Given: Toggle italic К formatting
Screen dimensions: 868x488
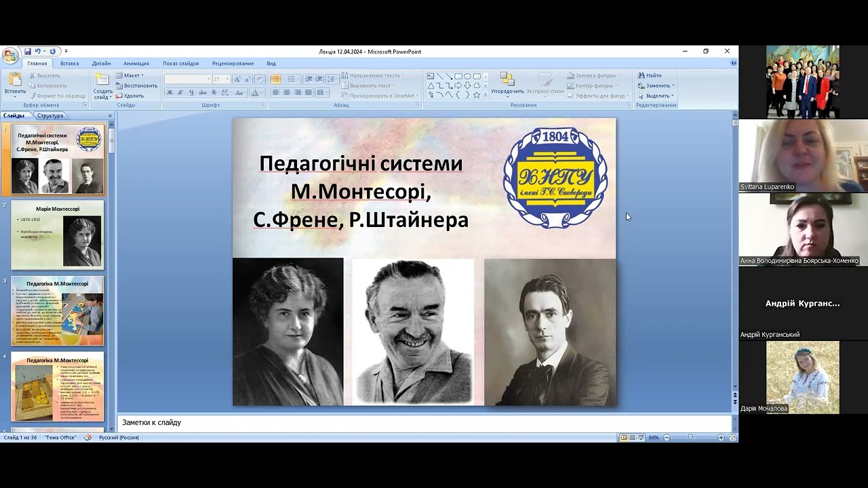Looking at the screenshot, I should point(180,92).
